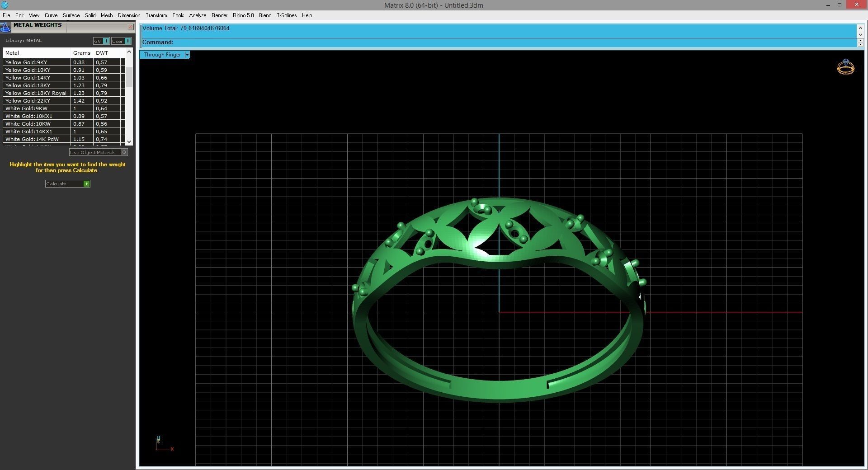Select the Yellow Gold:18KY row
This screenshot has height=470, width=868.
(64, 85)
